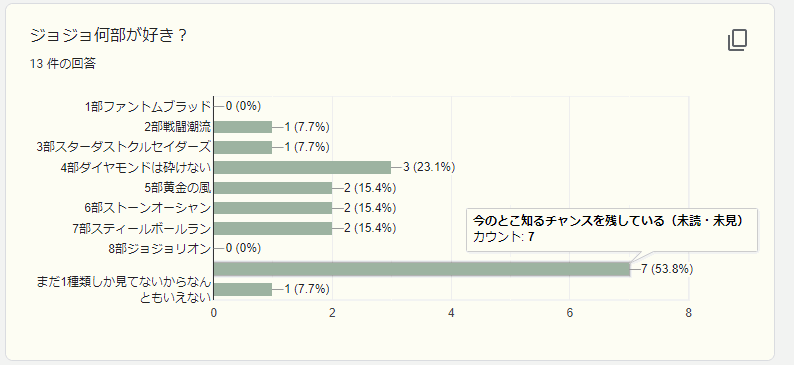Click the 5部黄金の風 bar
This screenshot has height=365, width=794.
click(273, 188)
